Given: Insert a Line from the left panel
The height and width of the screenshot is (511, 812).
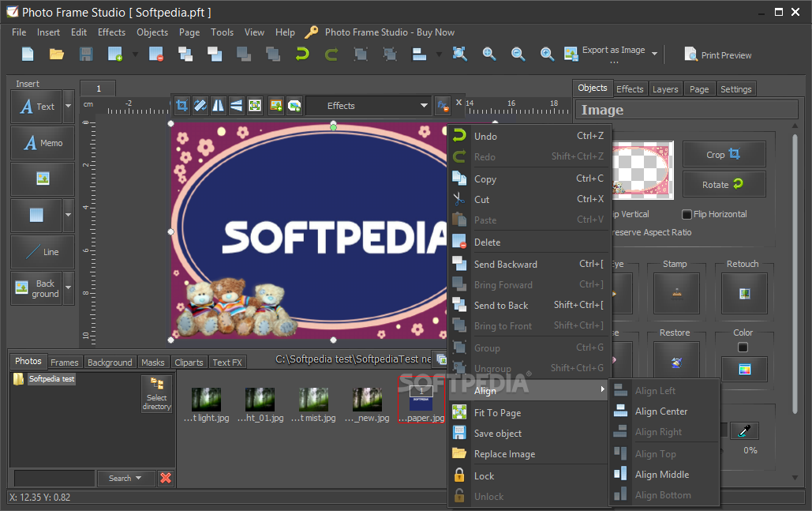Looking at the screenshot, I should coord(43,252).
